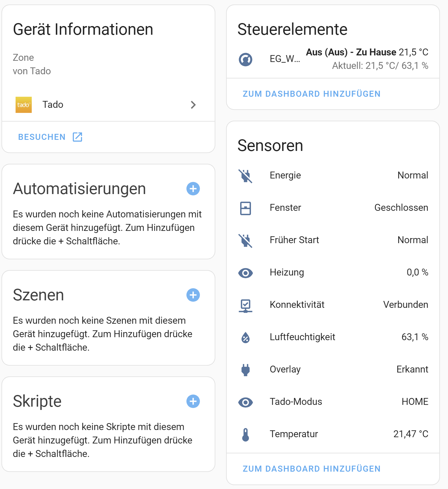This screenshot has height=489, width=448.
Task: Click the Tado-Modus eye icon
Action: [x=246, y=402]
